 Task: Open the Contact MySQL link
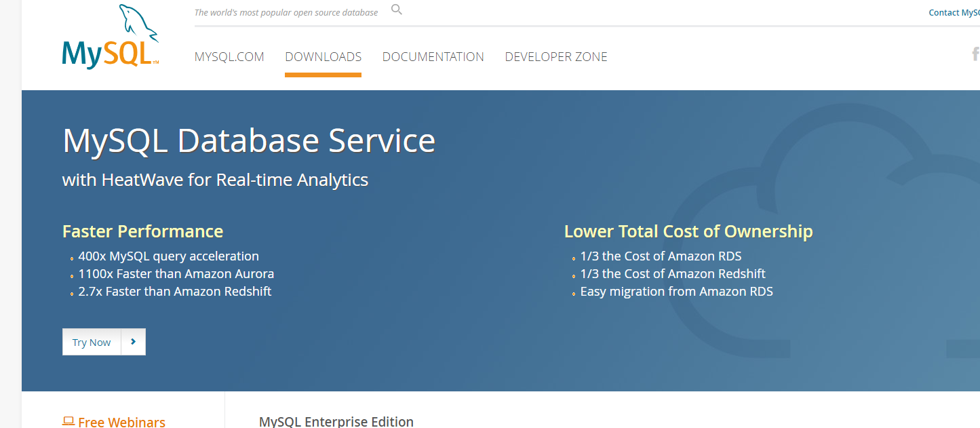(x=954, y=12)
